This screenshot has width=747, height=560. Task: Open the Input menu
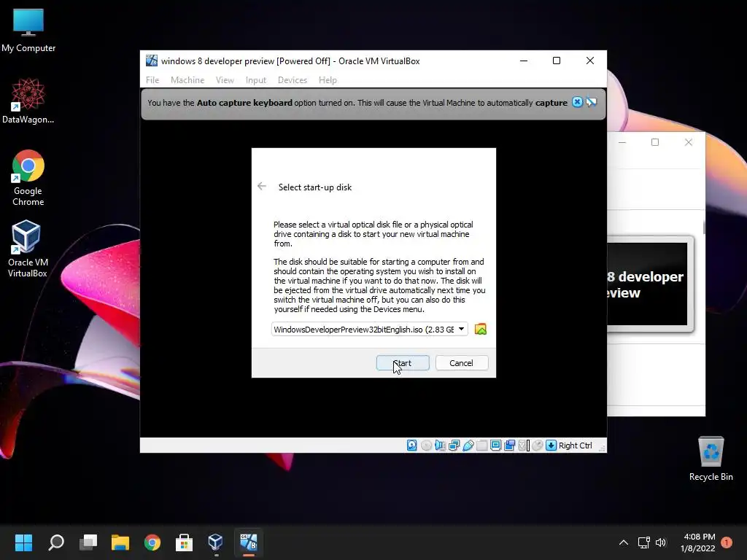[x=256, y=80]
